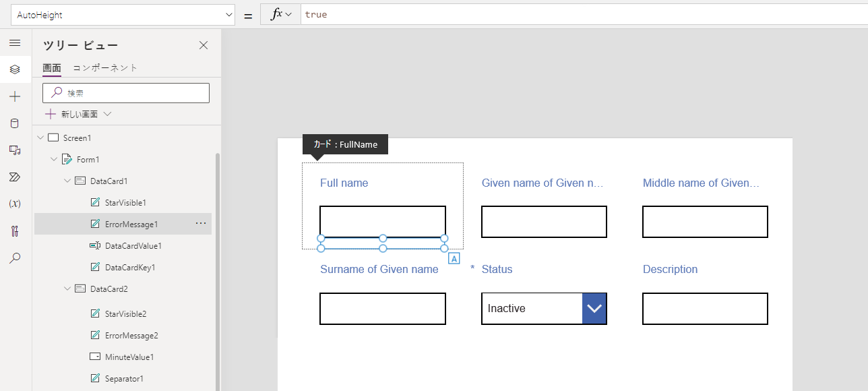This screenshot has height=391, width=868.
Task: Select DataCard2 in the tree
Action: [109, 289]
